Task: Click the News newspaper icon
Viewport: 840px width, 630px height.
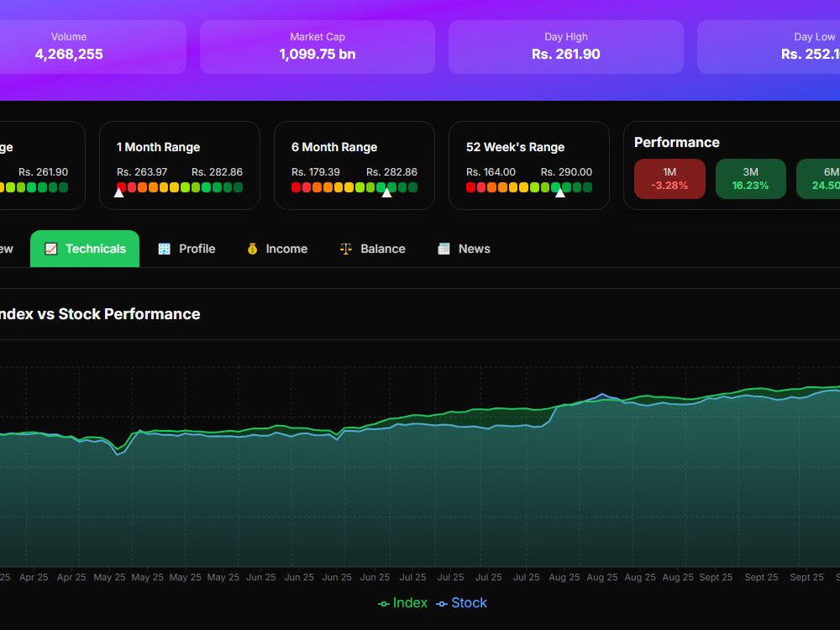Action: [x=444, y=249]
